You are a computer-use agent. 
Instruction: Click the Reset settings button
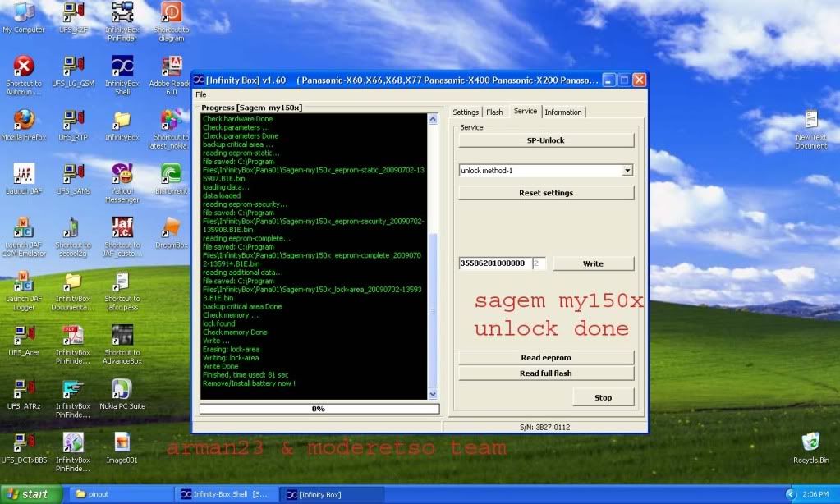click(546, 193)
